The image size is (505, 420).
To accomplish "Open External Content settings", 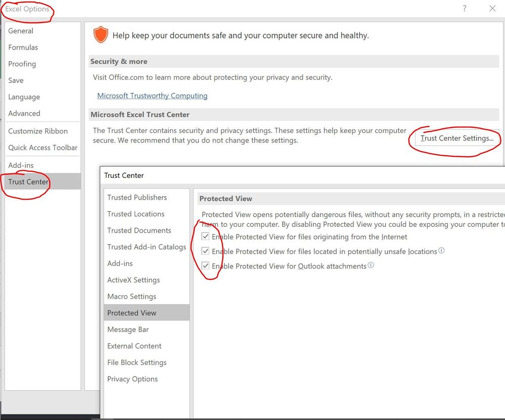I will click(x=147, y=346).
